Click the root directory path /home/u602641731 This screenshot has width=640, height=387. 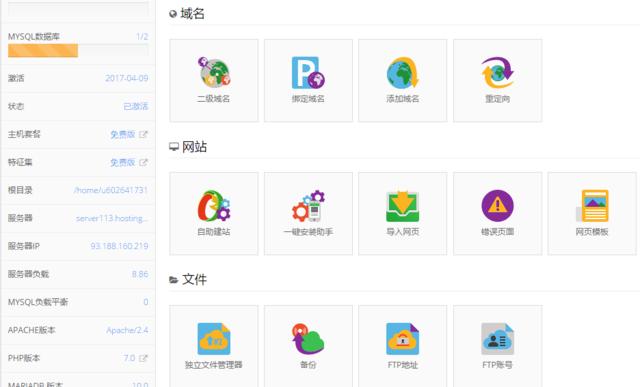coord(111,190)
